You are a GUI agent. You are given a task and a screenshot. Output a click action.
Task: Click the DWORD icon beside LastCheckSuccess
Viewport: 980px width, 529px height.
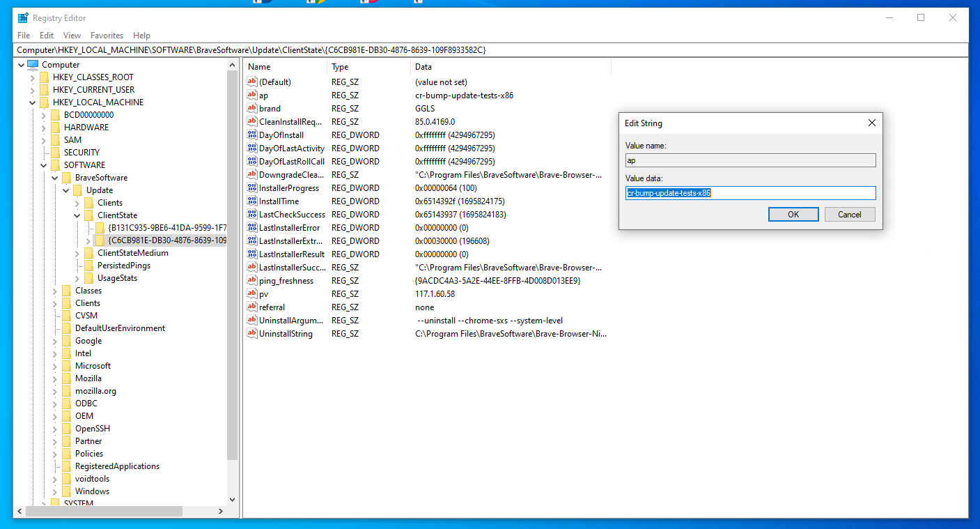coord(251,214)
